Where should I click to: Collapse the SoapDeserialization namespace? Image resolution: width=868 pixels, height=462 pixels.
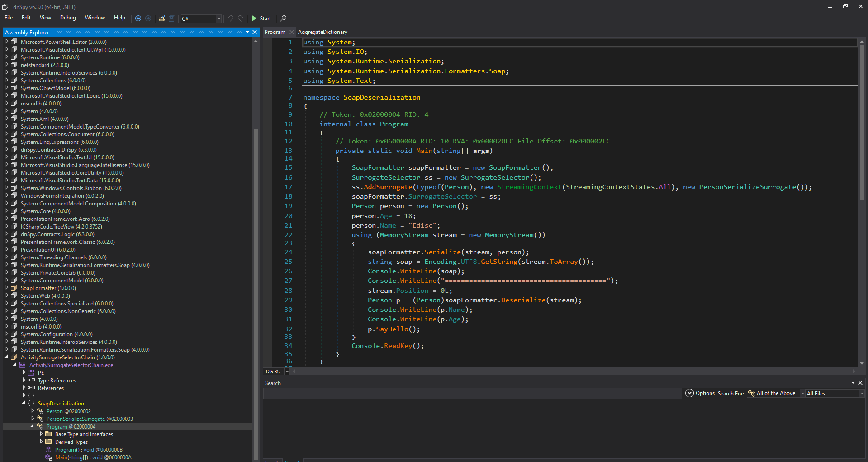tap(24, 404)
